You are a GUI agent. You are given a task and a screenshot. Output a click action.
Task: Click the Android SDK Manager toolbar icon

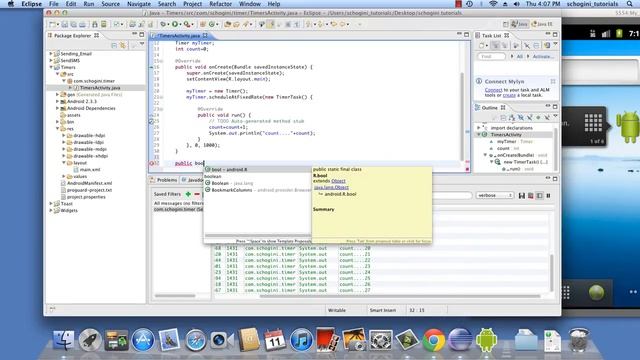95,24
